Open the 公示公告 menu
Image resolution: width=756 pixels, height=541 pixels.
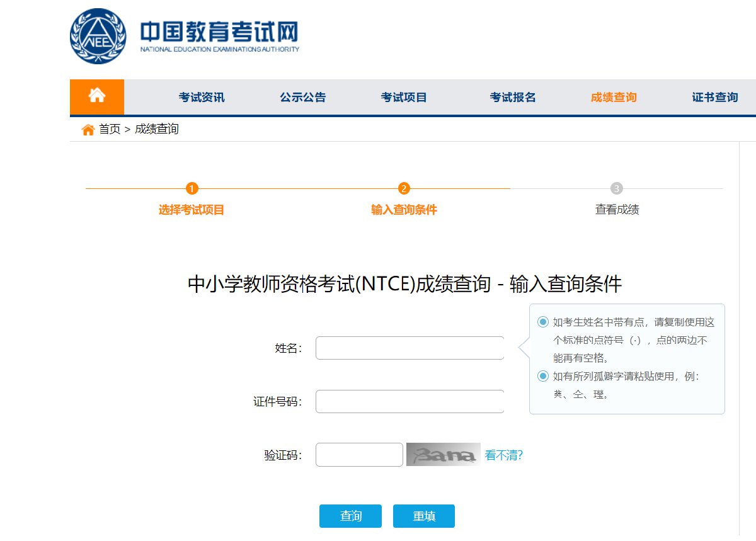303,98
